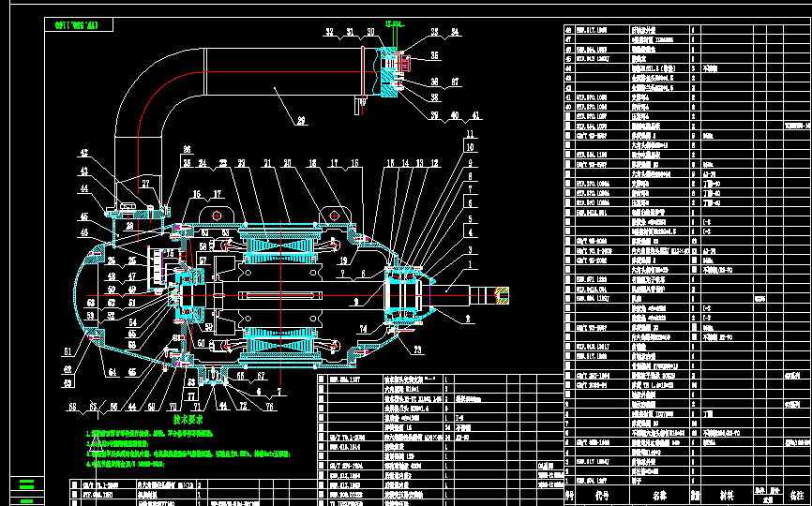Click the part number 29 callout label
The width and height of the screenshot is (812, 506).
pyautogui.click(x=301, y=120)
